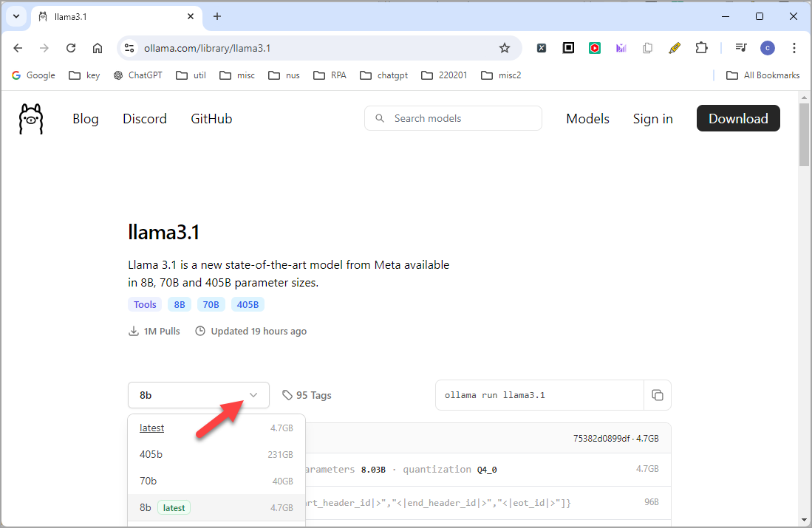Select the 405b model option
812x528 pixels.
(x=216, y=454)
